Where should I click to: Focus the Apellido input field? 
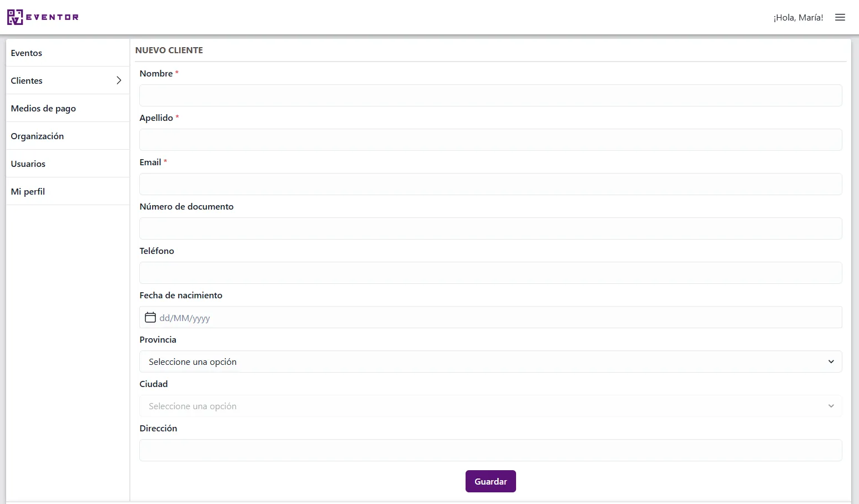click(x=491, y=140)
